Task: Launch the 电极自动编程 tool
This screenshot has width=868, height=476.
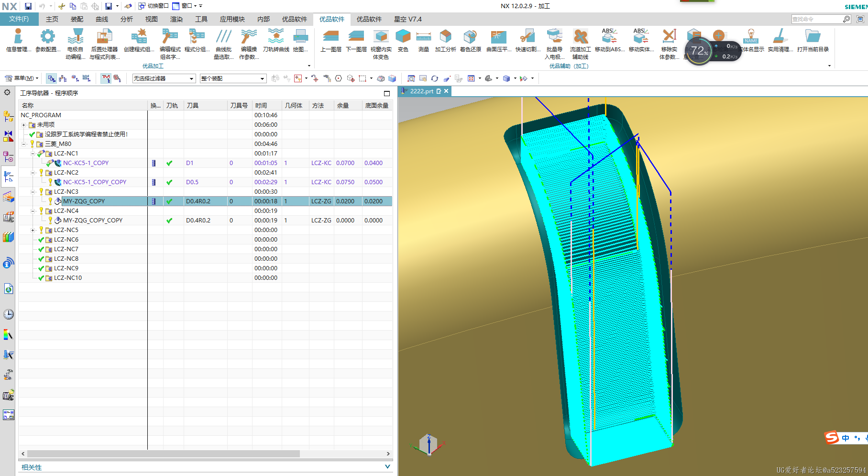Action: pyautogui.click(x=76, y=44)
